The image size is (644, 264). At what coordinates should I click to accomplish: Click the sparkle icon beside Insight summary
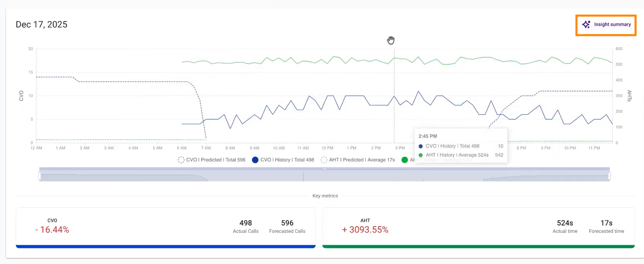[586, 25]
